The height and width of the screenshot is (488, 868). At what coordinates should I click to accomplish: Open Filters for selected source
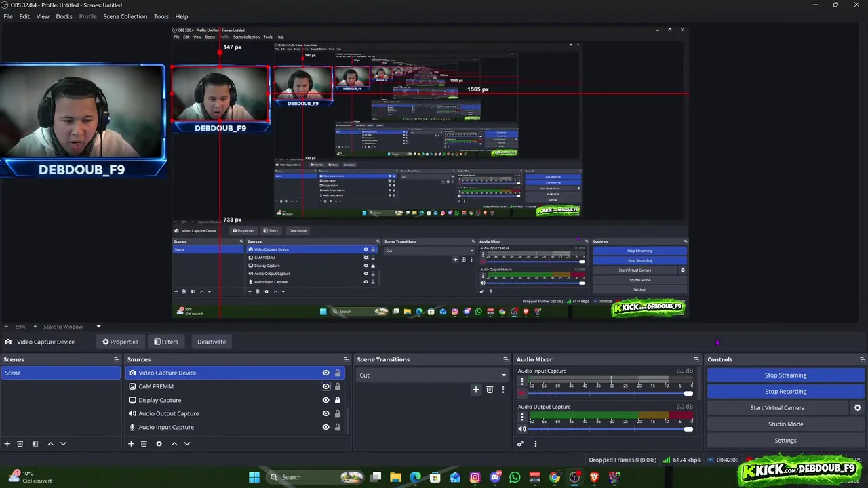(165, 342)
